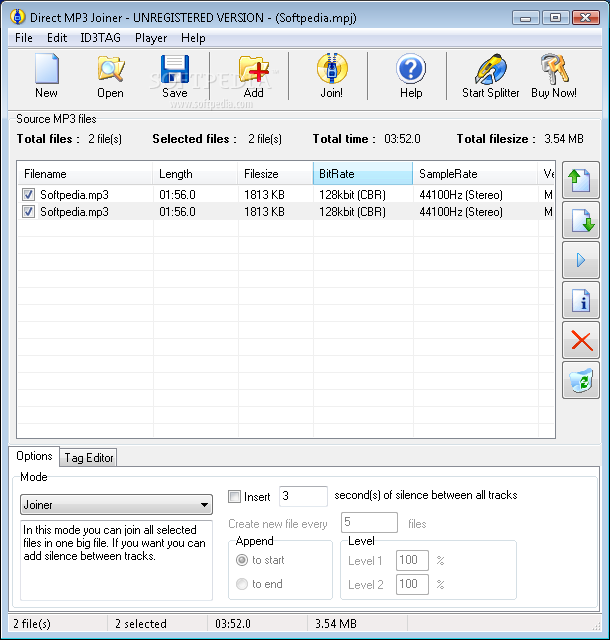The image size is (610, 640).
Task: Sort by the BitRate column header
Action: coord(363,174)
